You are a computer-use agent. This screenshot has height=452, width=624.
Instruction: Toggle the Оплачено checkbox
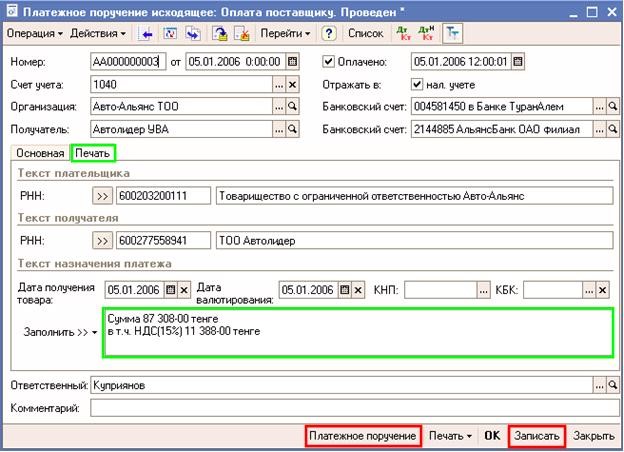pyautogui.click(x=328, y=61)
